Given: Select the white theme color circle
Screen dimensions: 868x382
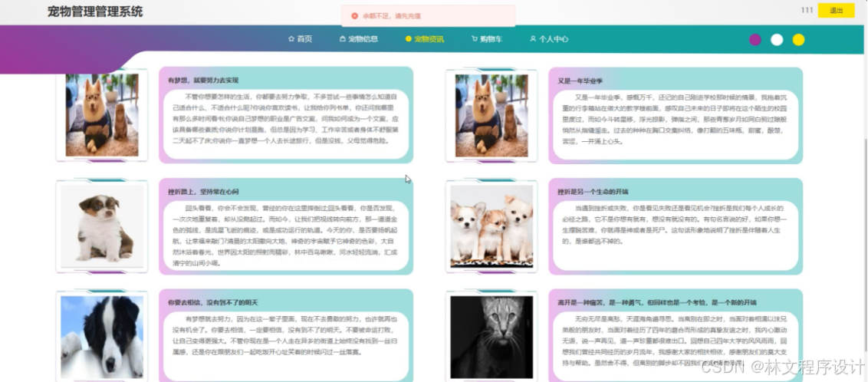Looking at the screenshot, I should pyautogui.click(x=777, y=40).
